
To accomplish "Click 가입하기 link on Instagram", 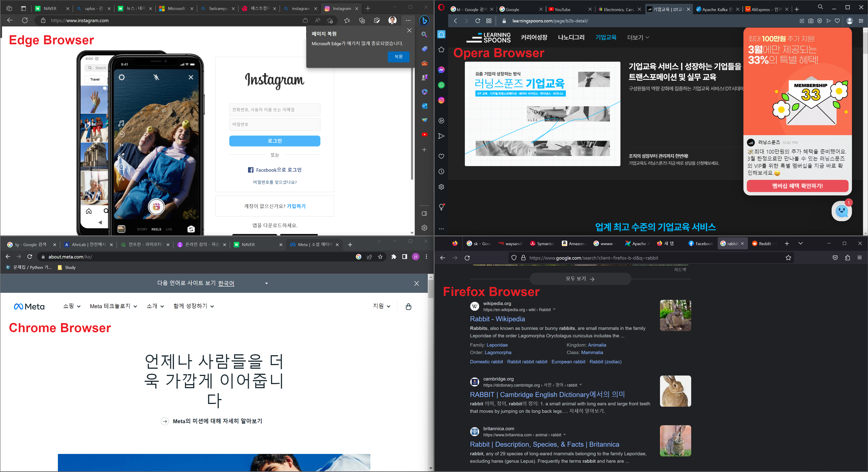I will point(296,206).
